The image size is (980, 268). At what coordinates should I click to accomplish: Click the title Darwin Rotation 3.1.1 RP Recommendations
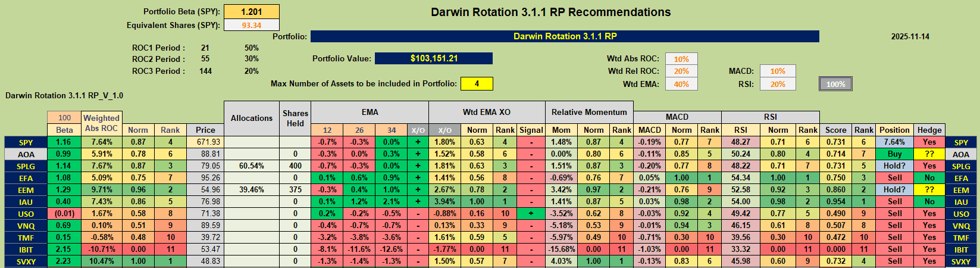pos(550,12)
